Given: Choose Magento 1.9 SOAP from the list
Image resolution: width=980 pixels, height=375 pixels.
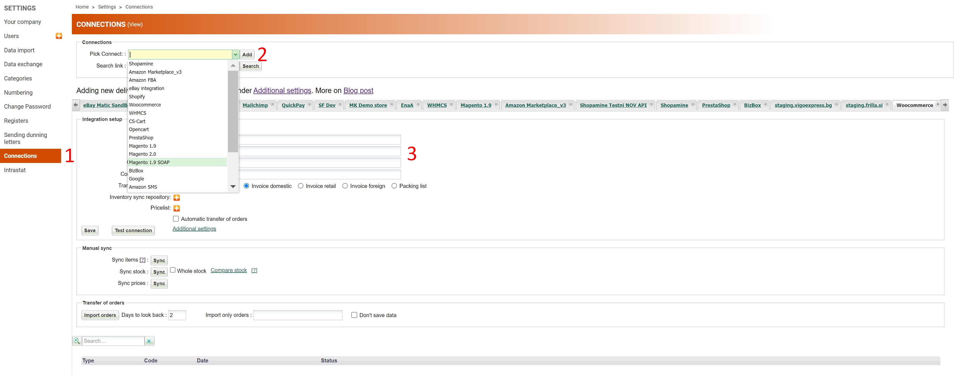Looking at the screenshot, I should pyautogui.click(x=149, y=162).
